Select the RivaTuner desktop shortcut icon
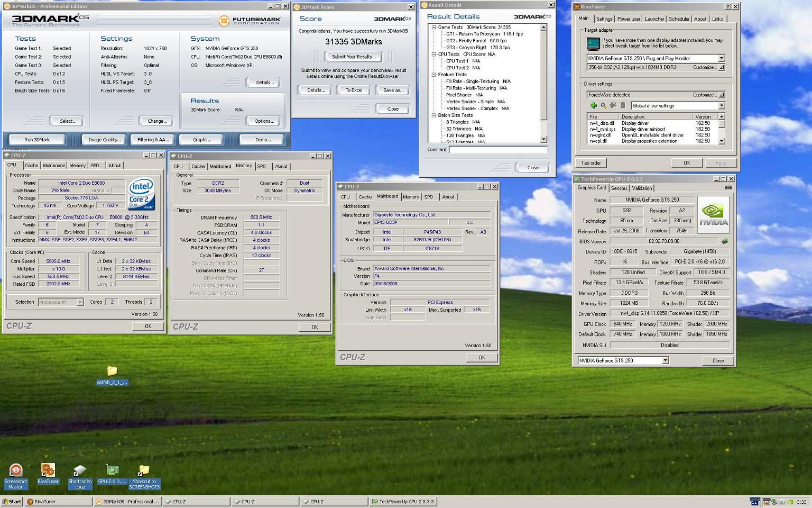Viewport: 812px width, 508px height. tap(48, 474)
